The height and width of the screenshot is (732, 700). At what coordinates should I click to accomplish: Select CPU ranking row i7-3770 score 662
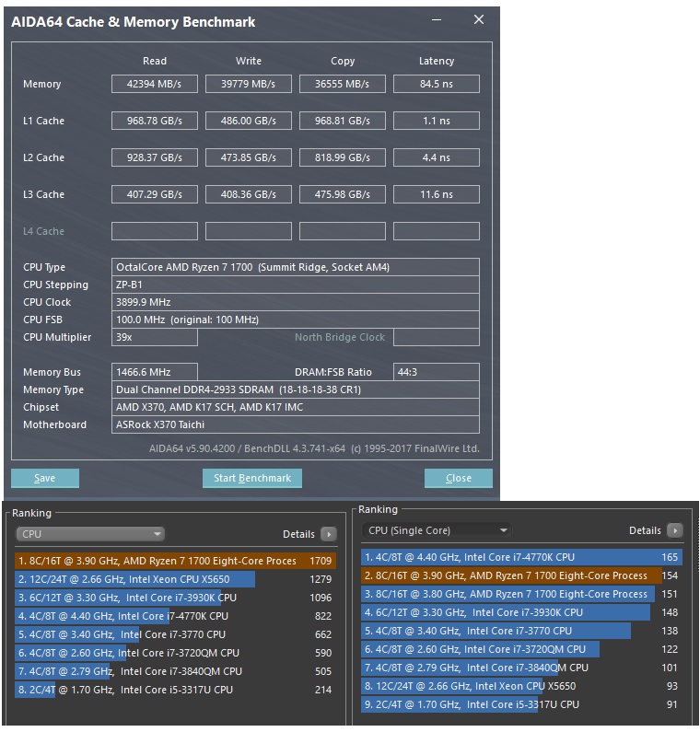tap(175, 634)
